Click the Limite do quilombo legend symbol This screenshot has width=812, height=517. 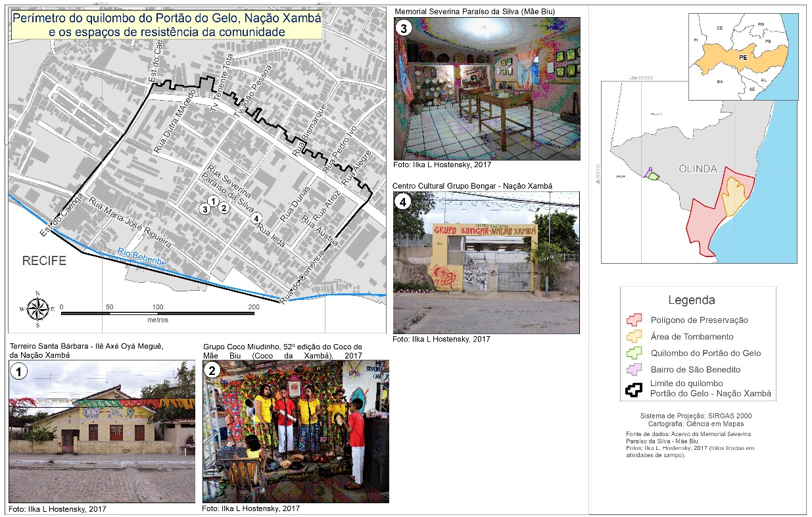click(634, 389)
